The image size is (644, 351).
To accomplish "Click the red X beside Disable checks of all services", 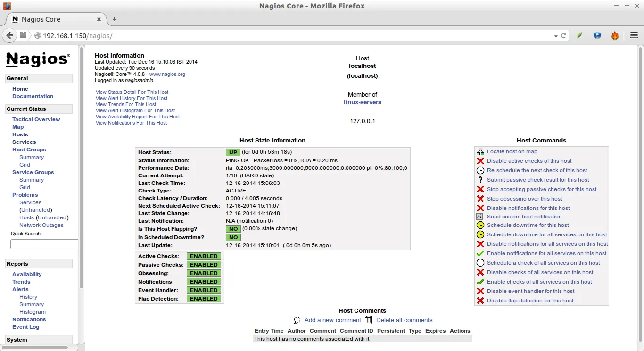I will click(x=480, y=272).
